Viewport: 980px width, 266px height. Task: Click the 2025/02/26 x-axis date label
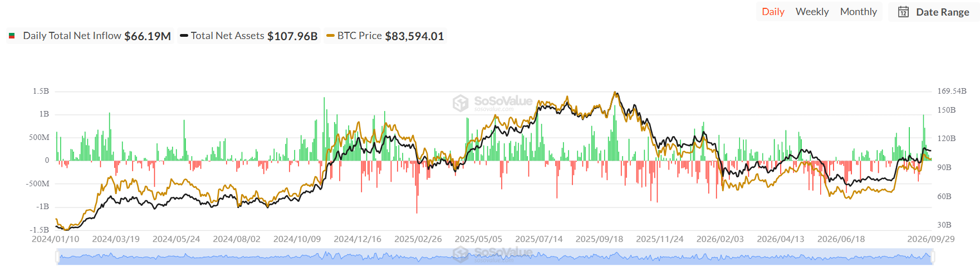point(418,239)
